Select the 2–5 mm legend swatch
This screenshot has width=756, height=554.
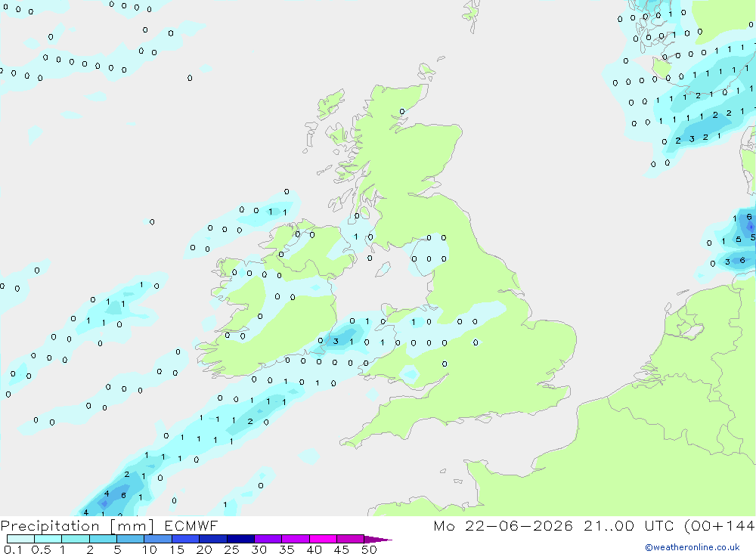point(103,539)
